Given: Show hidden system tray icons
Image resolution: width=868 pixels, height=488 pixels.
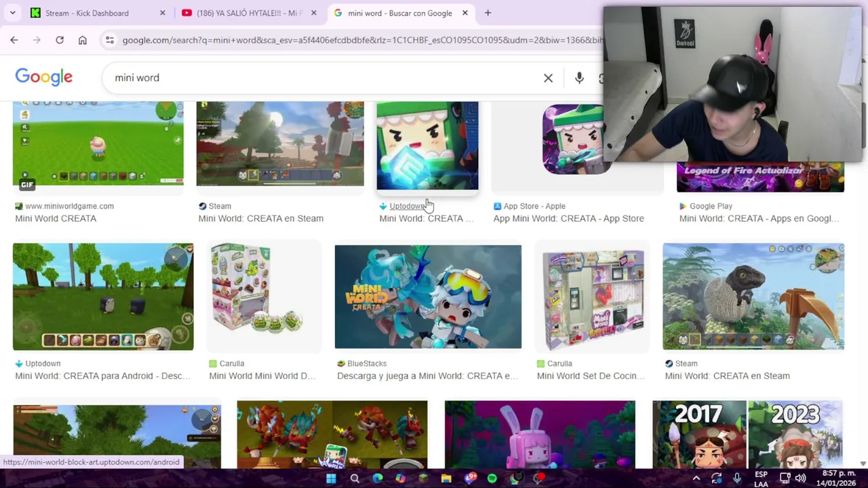Looking at the screenshot, I should pyautogui.click(x=696, y=479).
